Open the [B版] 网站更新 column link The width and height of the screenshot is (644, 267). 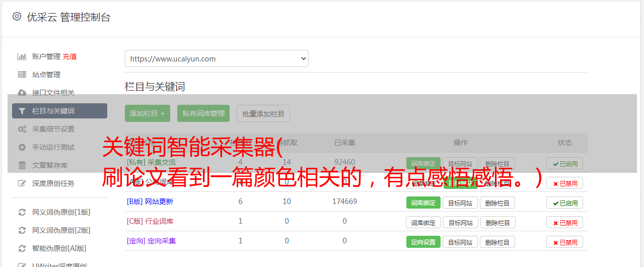[150, 202]
